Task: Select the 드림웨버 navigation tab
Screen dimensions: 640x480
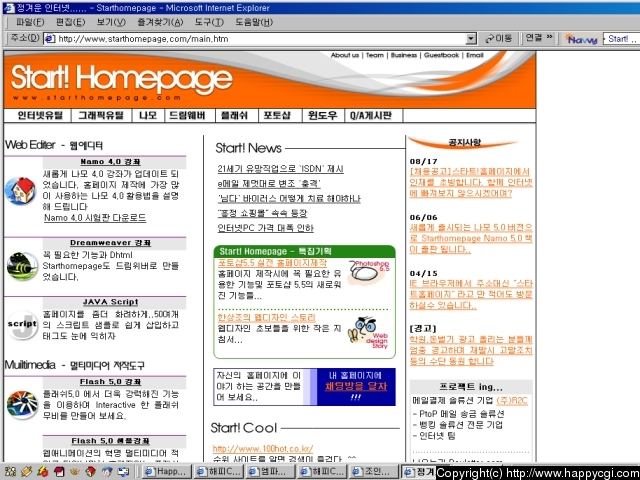Action: tap(187, 116)
